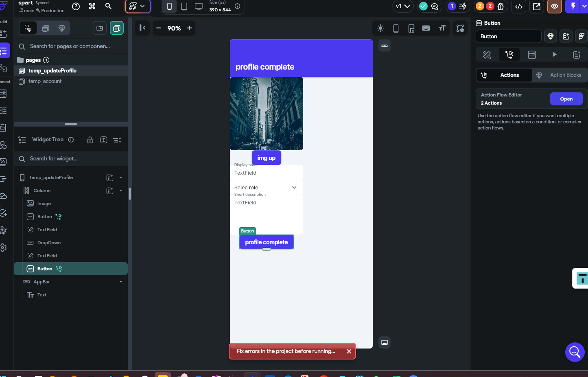Click profile complete button on canvas

[x=267, y=242]
